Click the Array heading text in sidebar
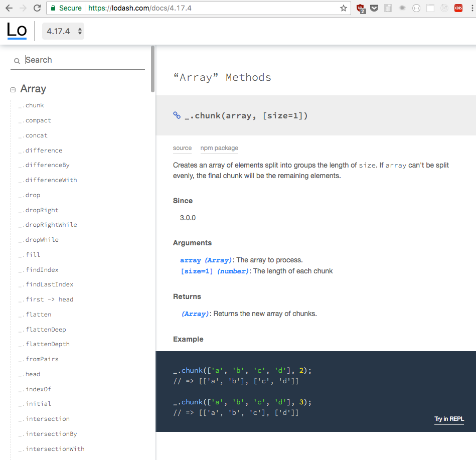The image size is (476, 460). (33, 89)
